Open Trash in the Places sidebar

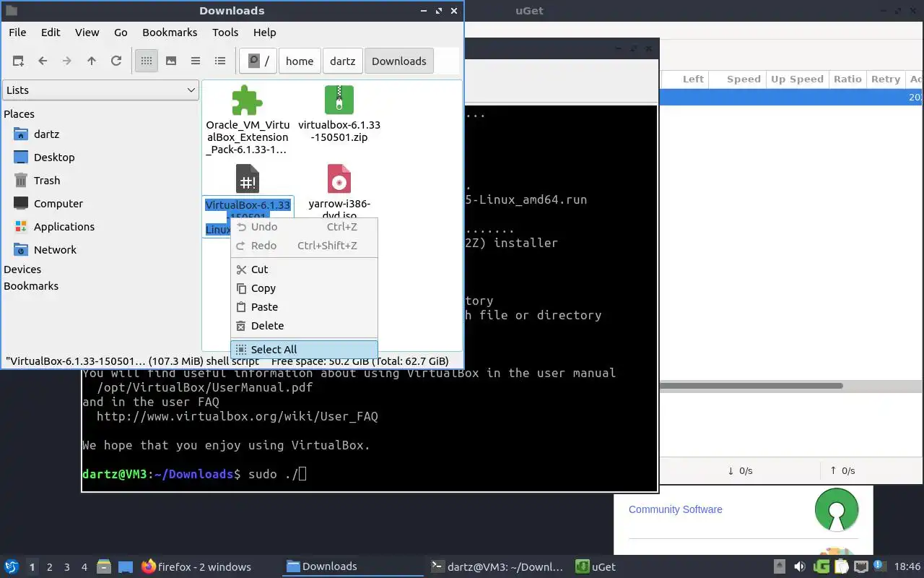[47, 181]
